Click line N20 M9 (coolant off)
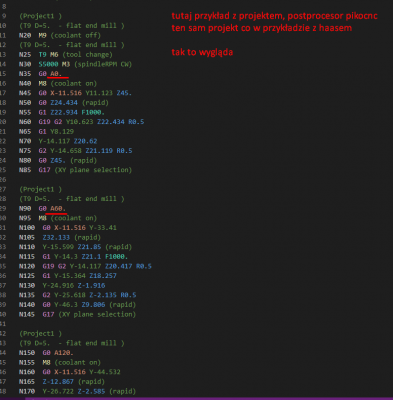Image resolution: width=393 pixels, height=400 pixels. [x=60, y=35]
